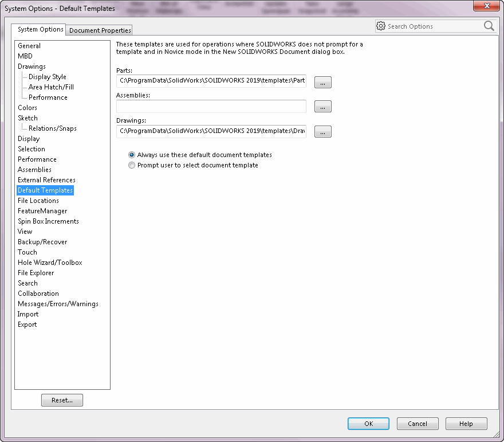Select Hole Wizard/Toolbox option
Image resolution: width=504 pixels, height=442 pixels.
click(50, 262)
